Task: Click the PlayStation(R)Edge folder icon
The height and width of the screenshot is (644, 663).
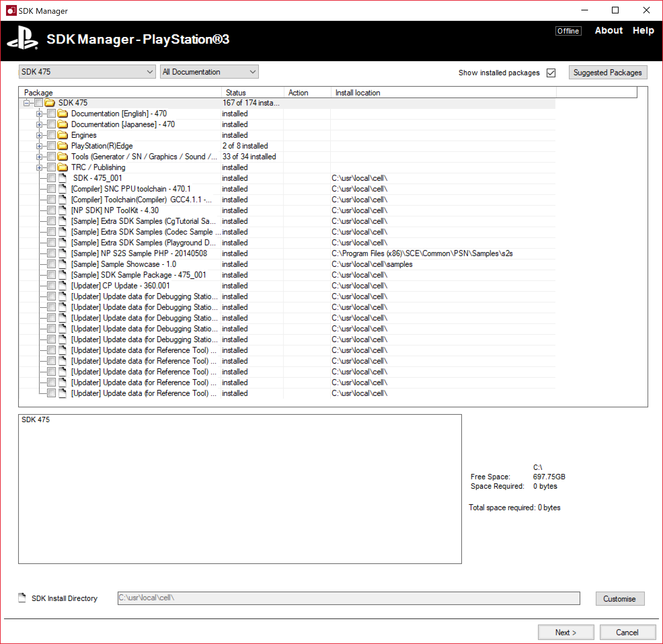Action: coord(63,146)
